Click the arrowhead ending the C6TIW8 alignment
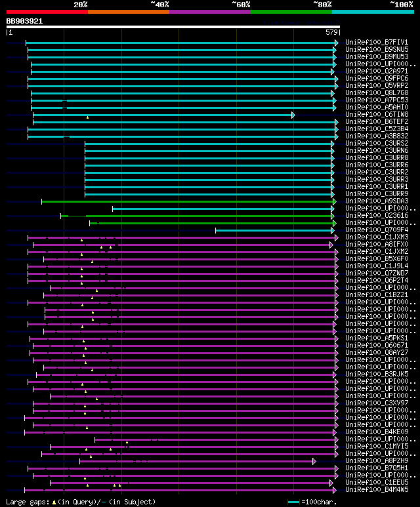The image size is (420, 507). [293, 115]
